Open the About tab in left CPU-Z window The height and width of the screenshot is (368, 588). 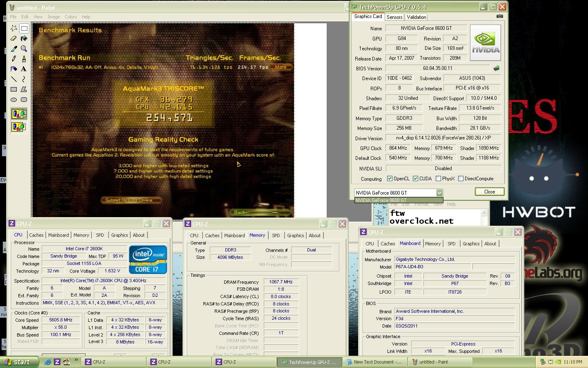(x=138, y=235)
